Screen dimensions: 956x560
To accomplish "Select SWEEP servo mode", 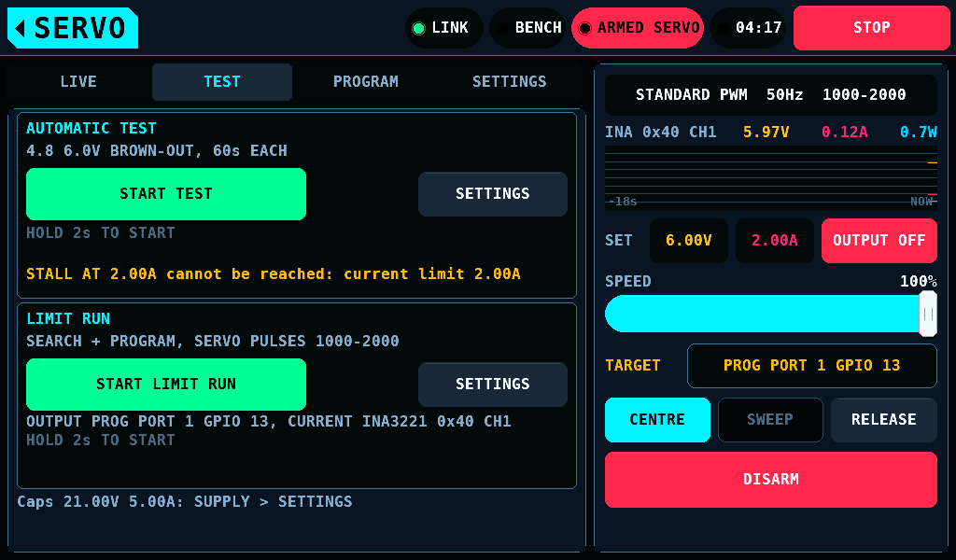I will click(x=770, y=420).
